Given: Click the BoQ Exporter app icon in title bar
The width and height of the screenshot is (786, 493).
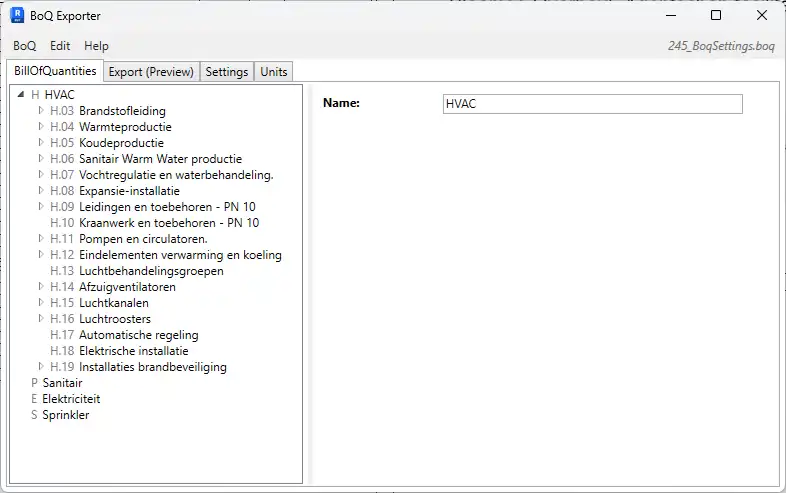Looking at the screenshot, I should coord(17,16).
